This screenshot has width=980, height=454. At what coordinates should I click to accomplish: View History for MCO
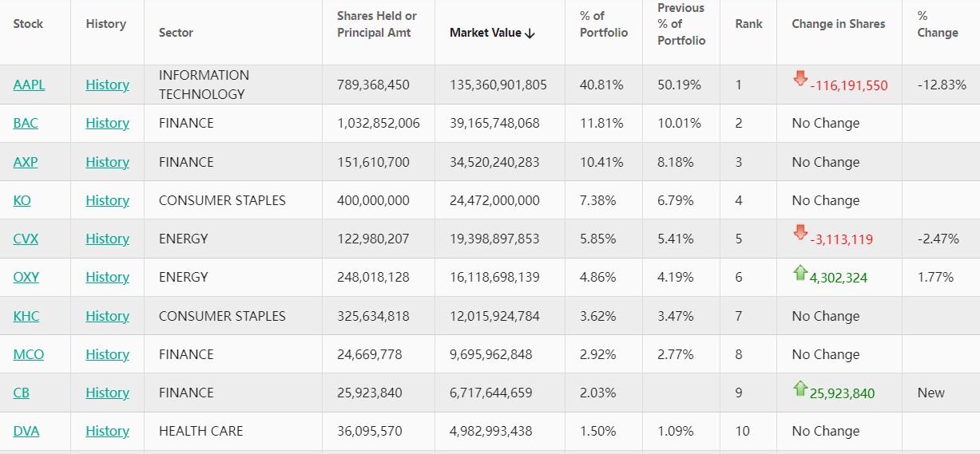(107, 354)
